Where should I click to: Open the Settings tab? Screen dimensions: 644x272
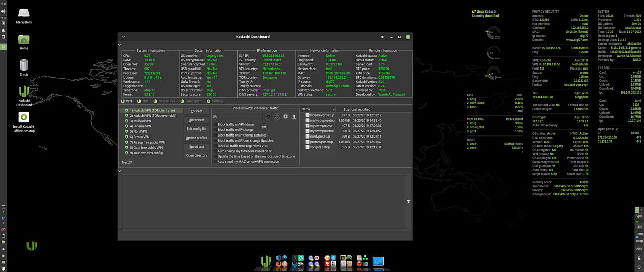pos(215,101)
